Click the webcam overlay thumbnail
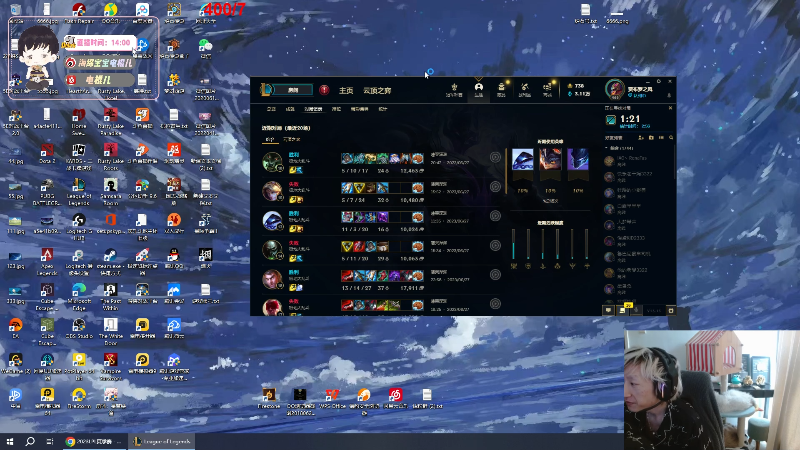Screen dimensions: 800x450 coord(712,390)
